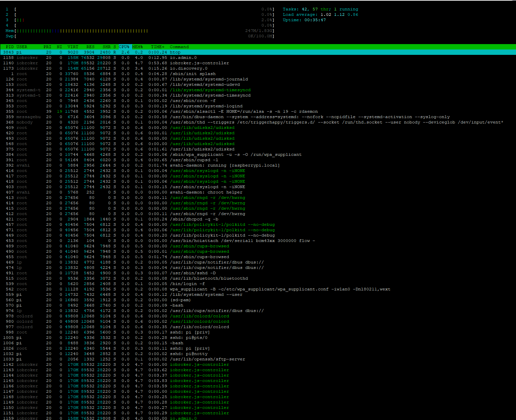516x420 pixels.
Task: Select the thd --triggers process row
Action: [258, 122]
